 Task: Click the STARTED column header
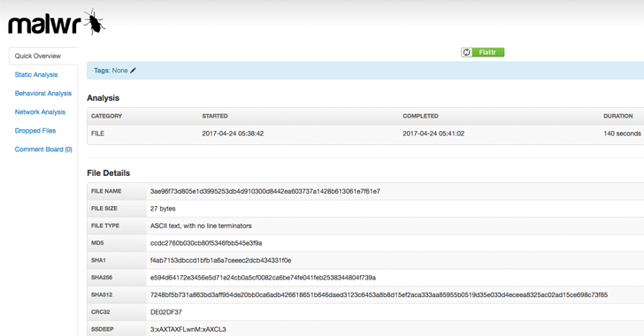(x=215, y=116)
